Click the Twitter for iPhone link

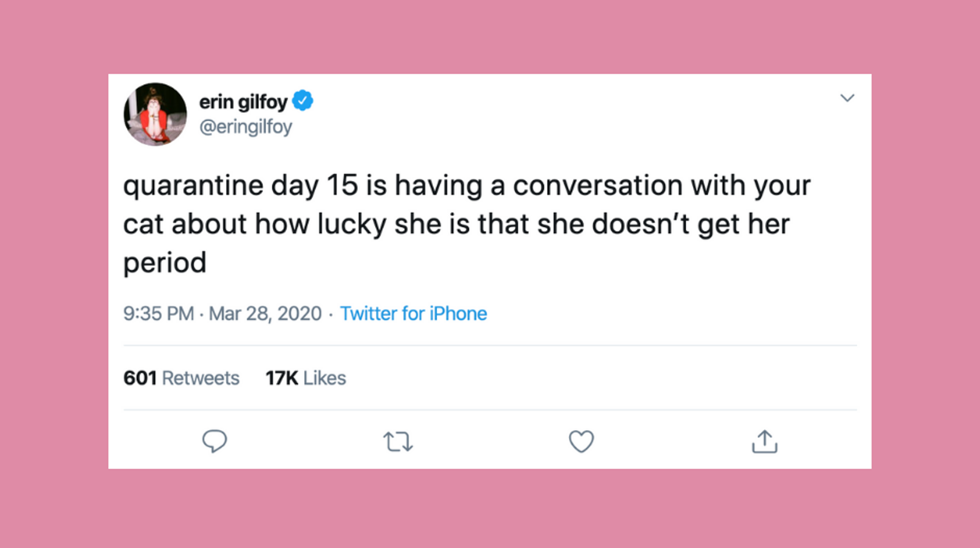pos(413,313)
